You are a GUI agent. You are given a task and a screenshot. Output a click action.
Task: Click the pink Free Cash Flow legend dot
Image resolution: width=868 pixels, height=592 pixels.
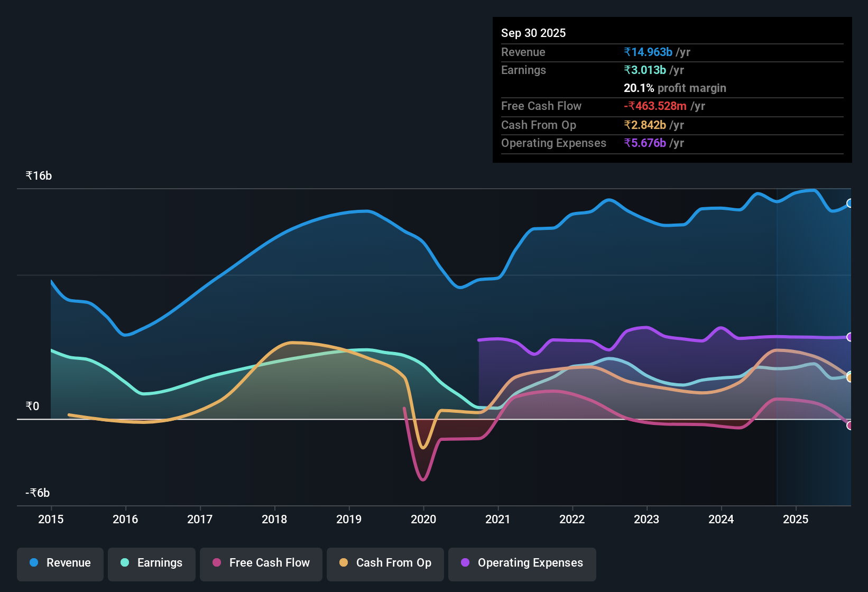pyautogui.click(x=217, y=563)
